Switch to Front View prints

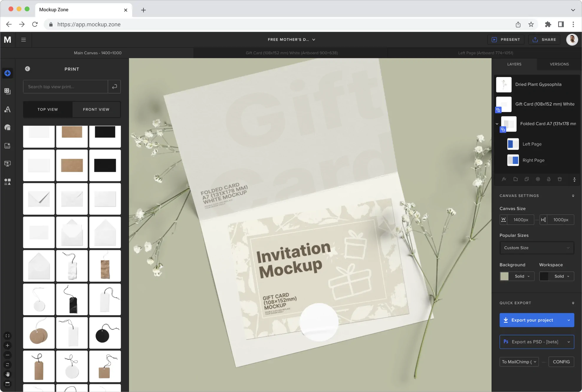(x=96, y=109)
